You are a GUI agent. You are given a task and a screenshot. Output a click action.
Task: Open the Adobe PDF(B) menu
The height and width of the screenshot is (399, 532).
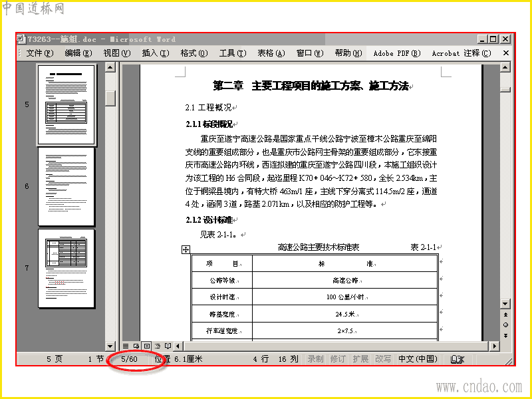coord(397,53)
